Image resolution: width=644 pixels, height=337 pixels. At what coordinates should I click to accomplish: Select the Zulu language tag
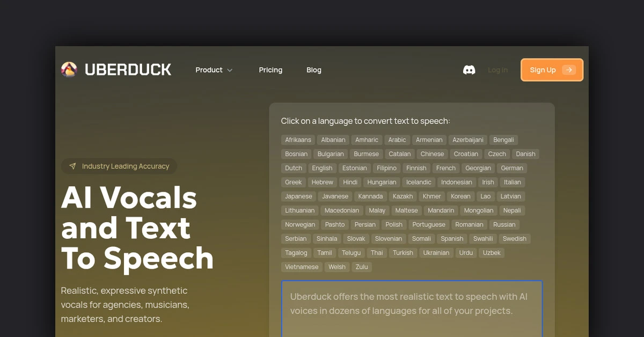pos(362,267)
